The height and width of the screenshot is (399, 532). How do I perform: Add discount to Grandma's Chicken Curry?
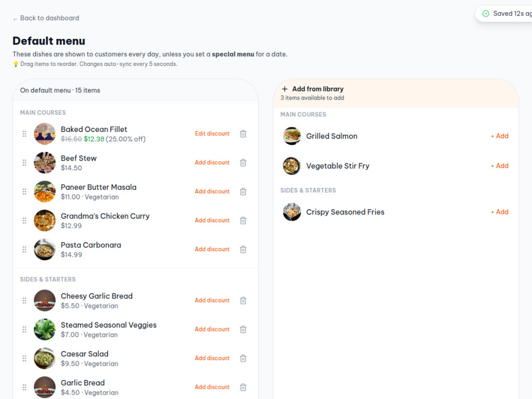212,220
